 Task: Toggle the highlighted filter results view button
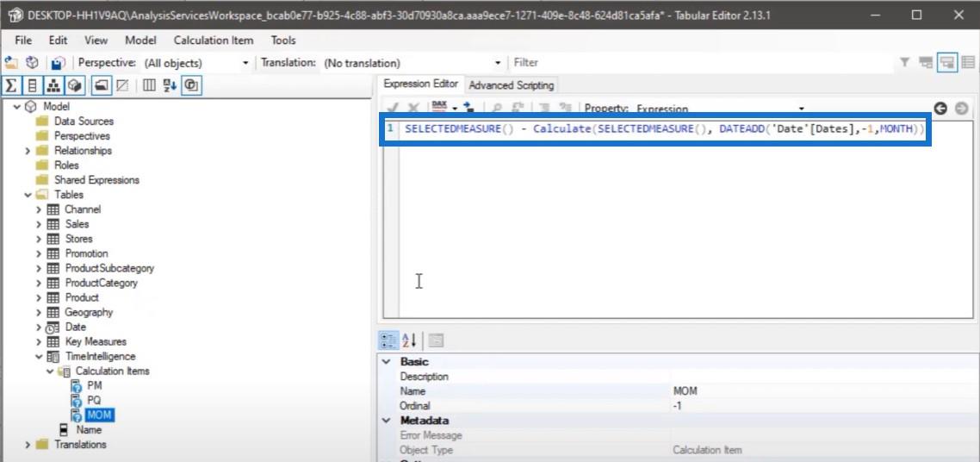(947, 63)
